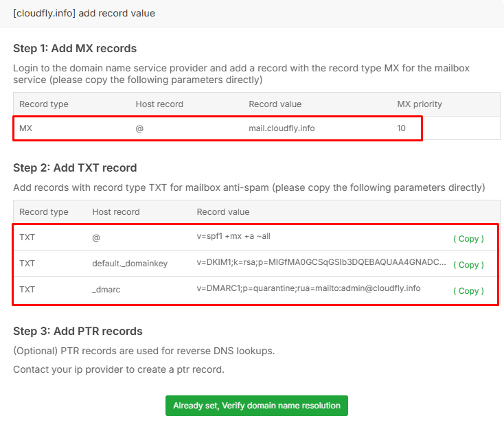
Task: Copy the SPF v=spf1 record value
Action: (x=468, y=239)
